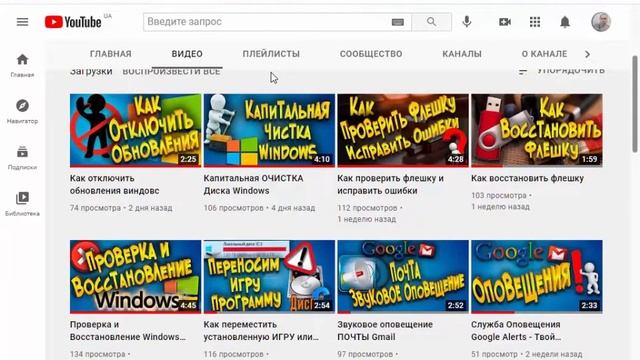Open Навигатор in the sidebar
Screen dimensions: 640x360
22,111
